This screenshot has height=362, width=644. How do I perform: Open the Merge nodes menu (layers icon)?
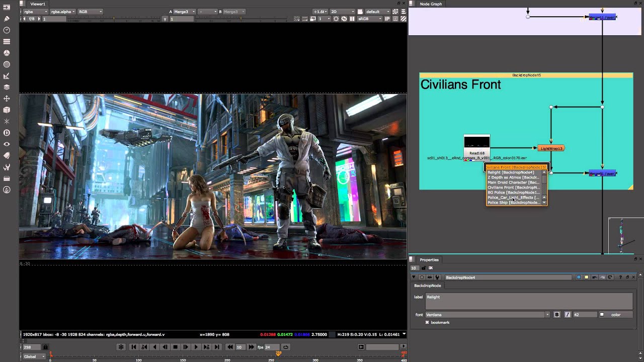coord(7,87)
